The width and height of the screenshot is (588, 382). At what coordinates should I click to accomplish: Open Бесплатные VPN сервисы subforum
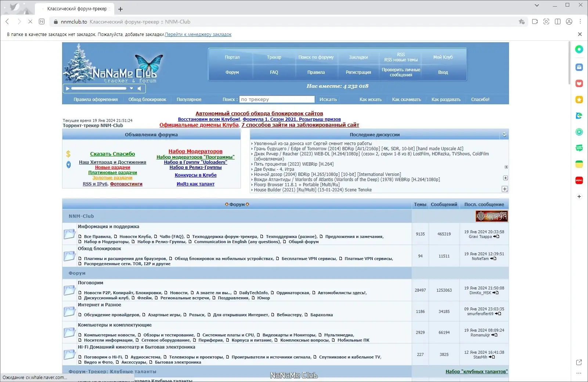[x=309, y=259]
